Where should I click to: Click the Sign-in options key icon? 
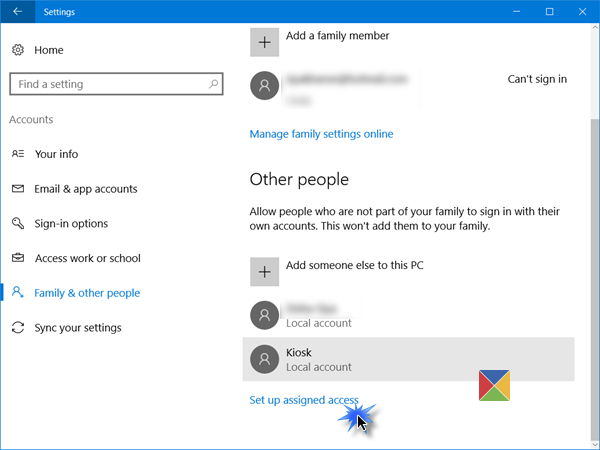coord(18,223)
